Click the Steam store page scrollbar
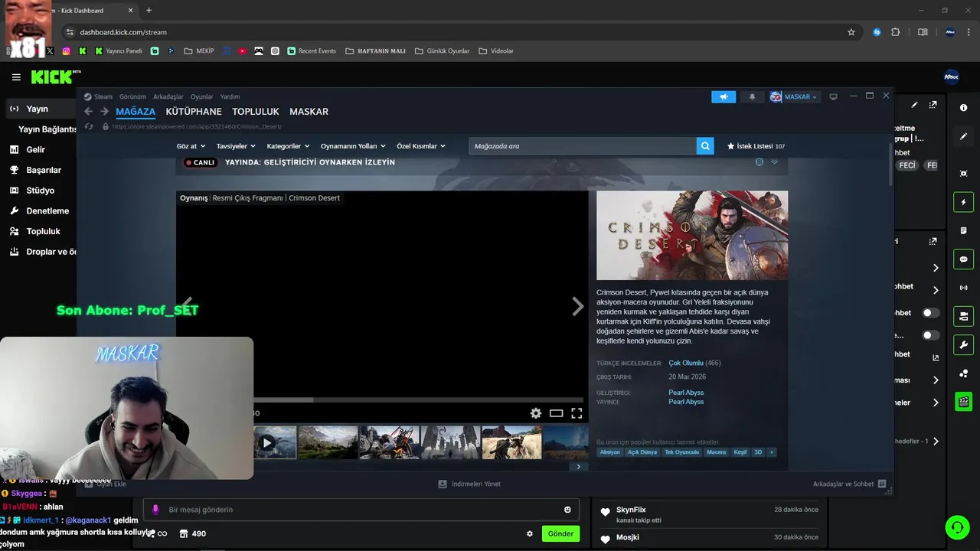 pos(890,165)
